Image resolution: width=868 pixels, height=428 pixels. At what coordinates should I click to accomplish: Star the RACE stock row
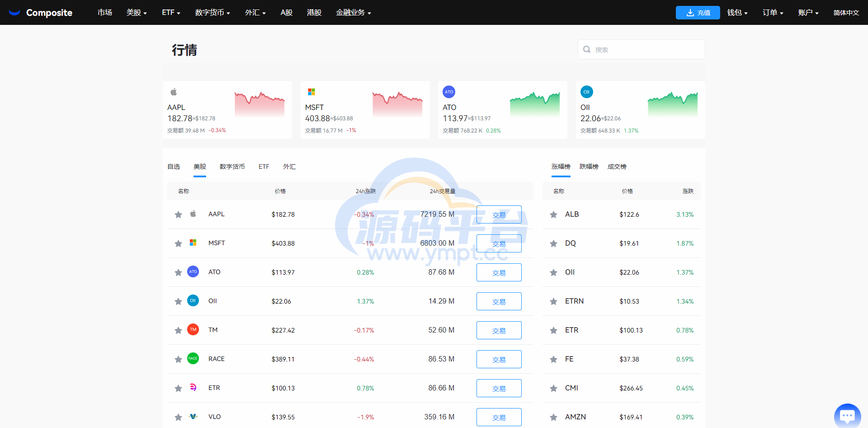[178, 359]
